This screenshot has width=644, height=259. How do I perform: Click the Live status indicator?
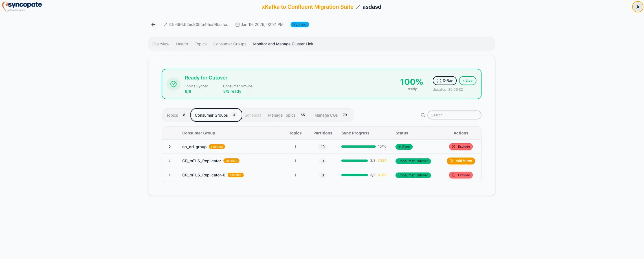[467, 81]
